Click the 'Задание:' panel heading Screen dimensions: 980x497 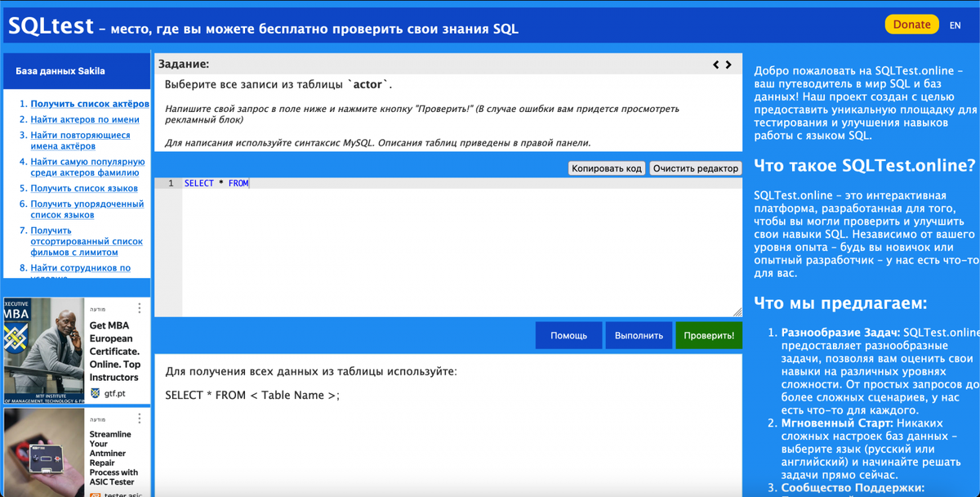[184, 64]
